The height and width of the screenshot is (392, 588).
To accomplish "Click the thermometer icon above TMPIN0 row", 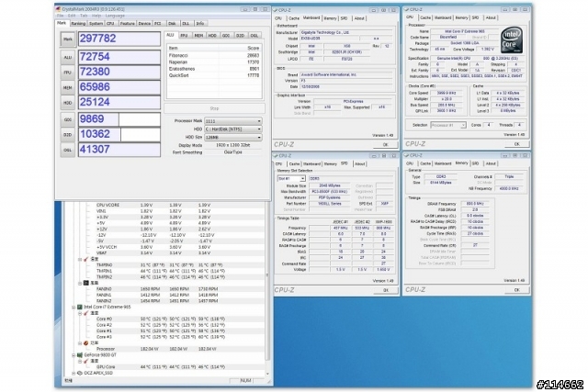I will (86, 259).
